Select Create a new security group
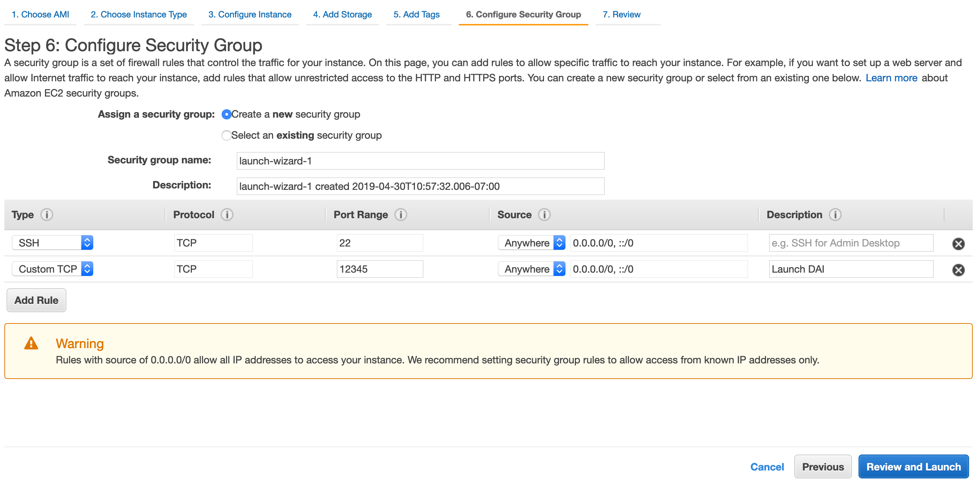Image resolution: width=980 pixels, height=485 pixels. coord(226,114)
